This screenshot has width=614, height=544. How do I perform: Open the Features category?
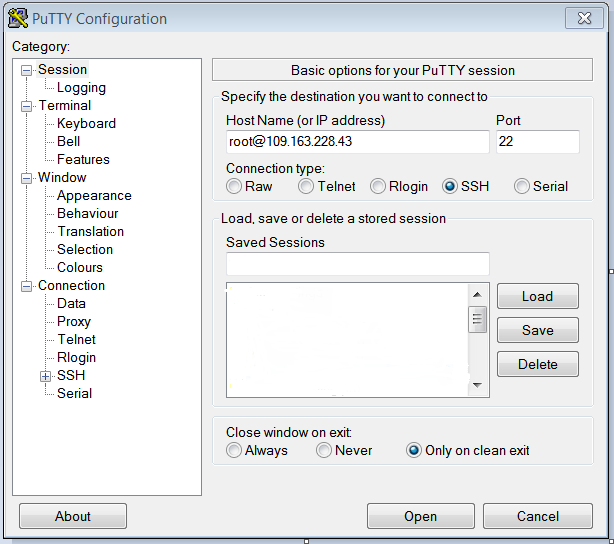(x=83, y=159)
